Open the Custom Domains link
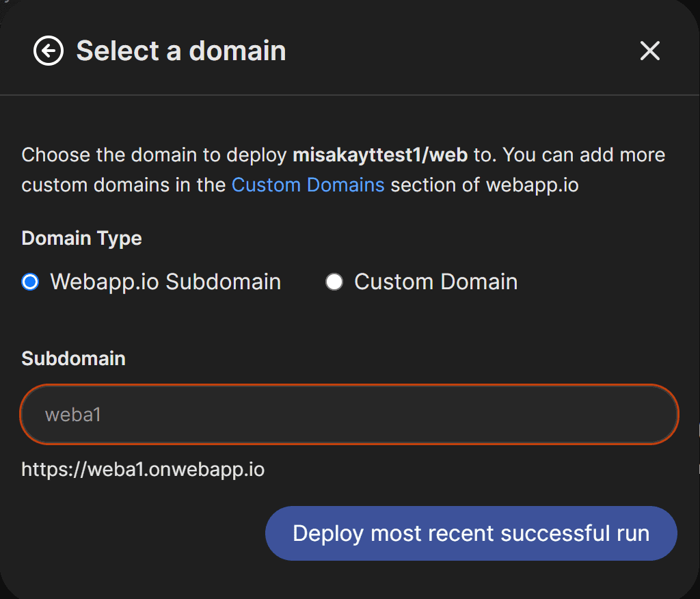700x599 pixels. pyautogui.click(x=308, y=185)
